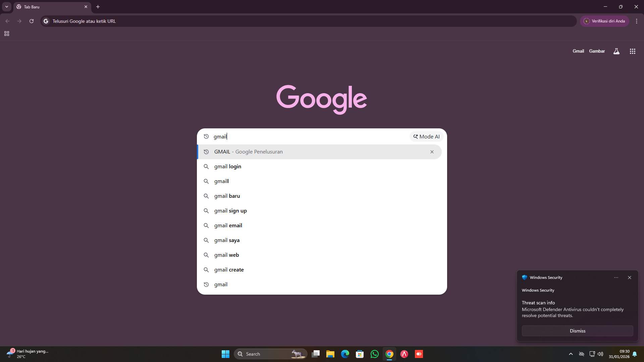The width and height of the screenshot is (644, 362).
Task: Select the "gmail login" suggestion
Action: 228,166
